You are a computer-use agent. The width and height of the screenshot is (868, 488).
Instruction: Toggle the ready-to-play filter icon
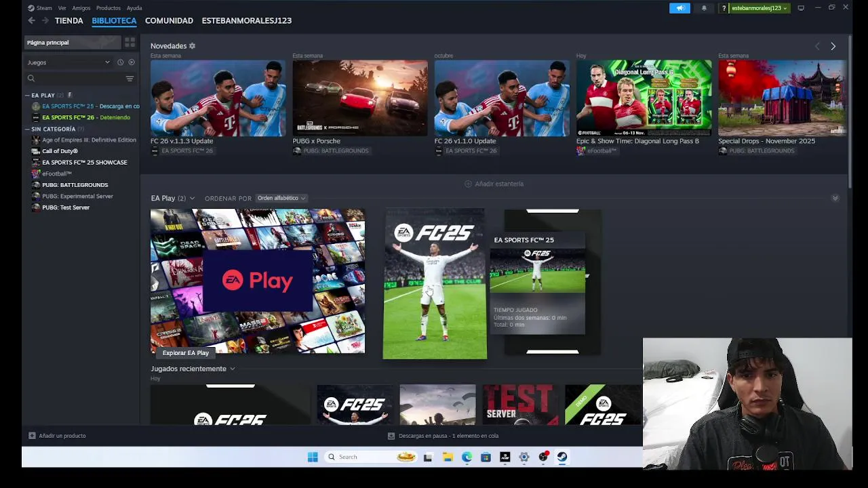tap(132, 62)
